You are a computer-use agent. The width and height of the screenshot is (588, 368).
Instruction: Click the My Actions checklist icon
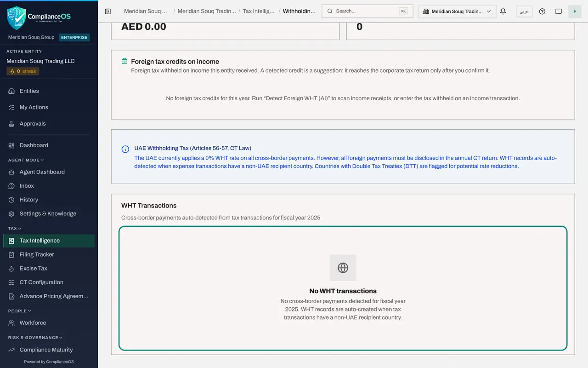(11, 107)
